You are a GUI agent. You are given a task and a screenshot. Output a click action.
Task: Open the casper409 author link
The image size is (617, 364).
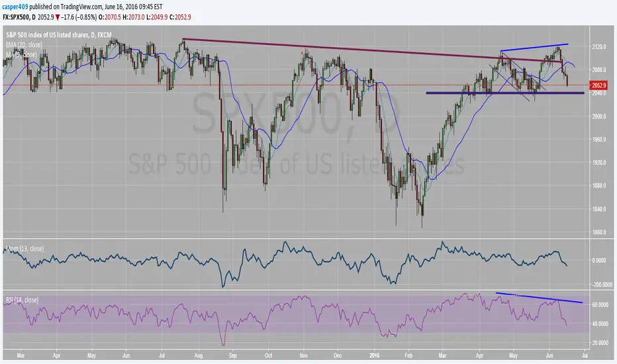click(15, 7)
